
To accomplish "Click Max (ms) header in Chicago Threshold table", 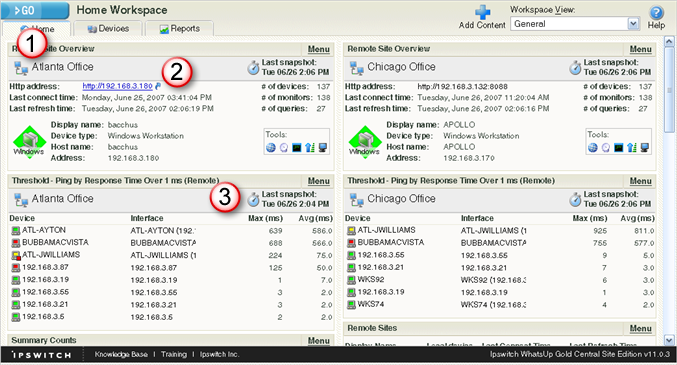I will pyautogui.click(x=589, y=218).
